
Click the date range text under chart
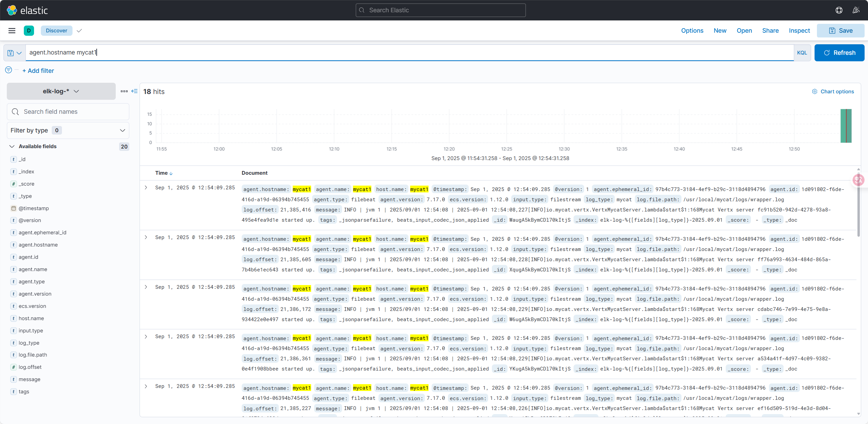click(500, 158)
